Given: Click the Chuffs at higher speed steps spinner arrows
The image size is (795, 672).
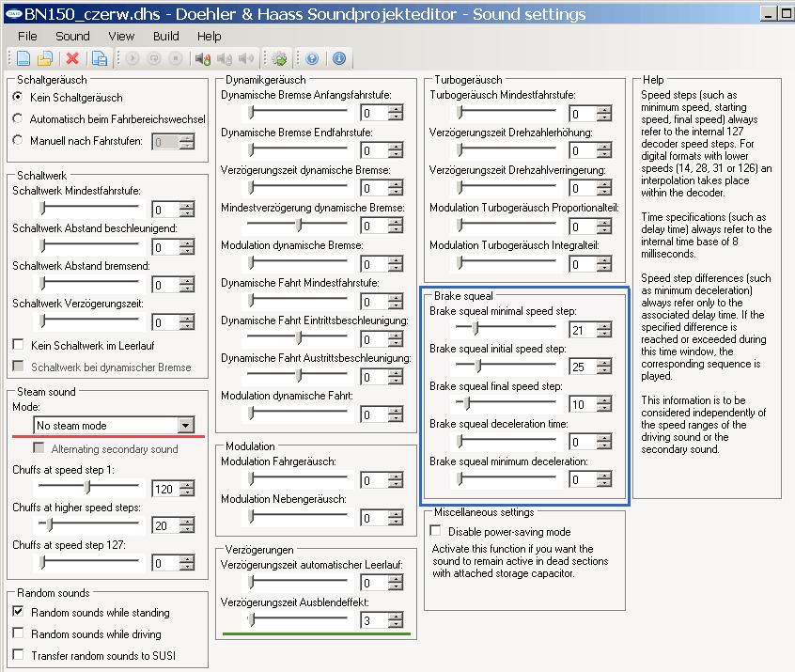Looking at the screenshot, I should pyautogui.click(x=187, y=526).
